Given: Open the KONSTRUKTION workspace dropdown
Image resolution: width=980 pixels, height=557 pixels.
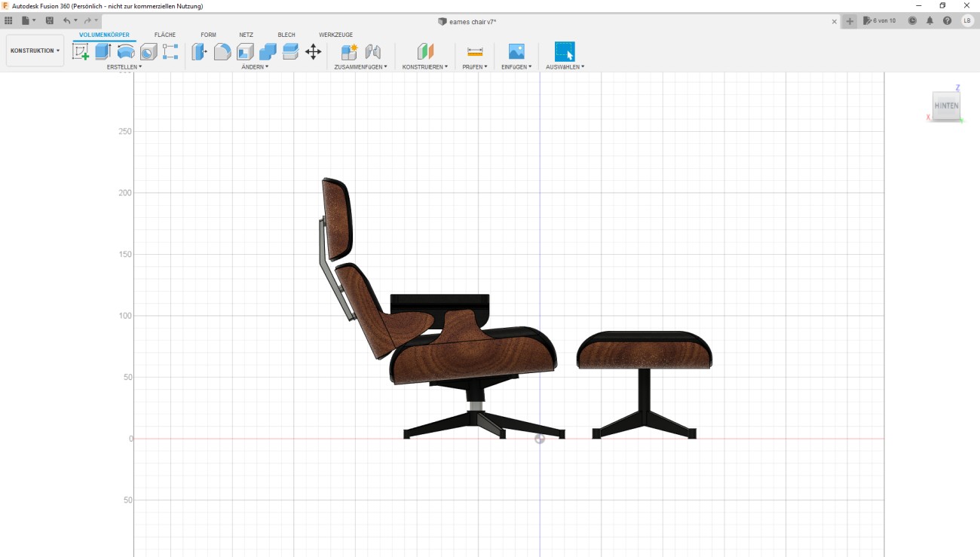Looking at the screenshot, I should [35, 50].
